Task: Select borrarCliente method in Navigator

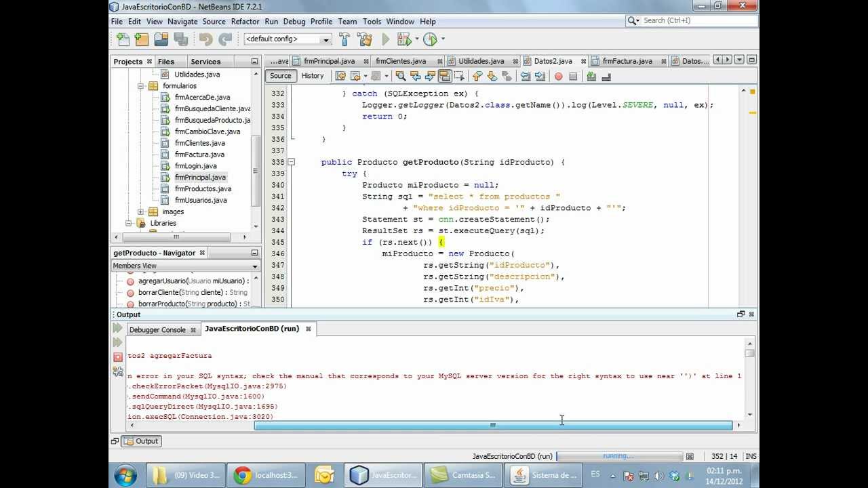Action: pos(193,292)
